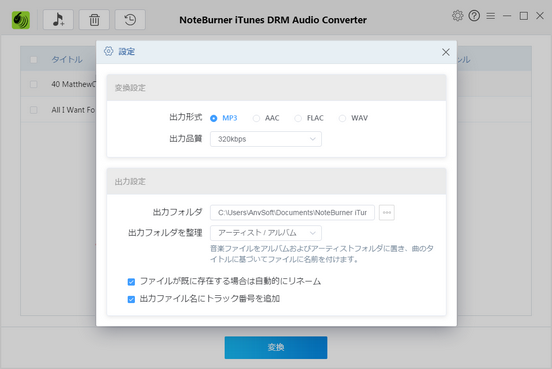This screenshot has width=552, height=369.
Task: Open the hamburger menu icon
Action: pyautogui.click(x=490, y=16)
